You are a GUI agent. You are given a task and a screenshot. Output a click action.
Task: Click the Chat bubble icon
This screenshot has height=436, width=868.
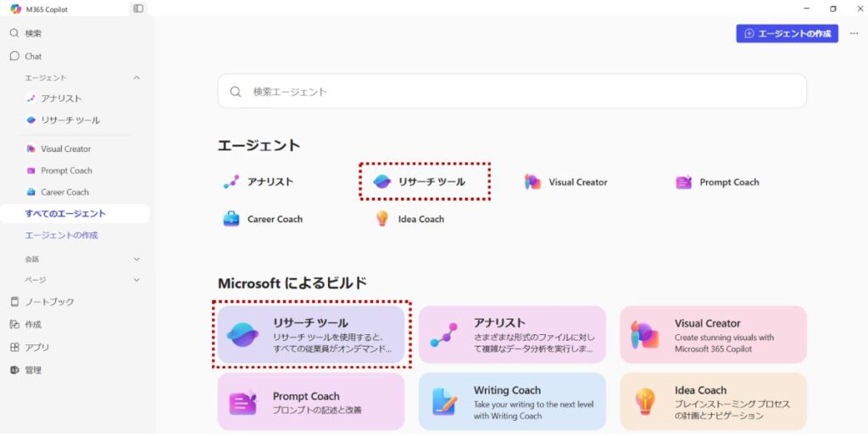point(14,56)
